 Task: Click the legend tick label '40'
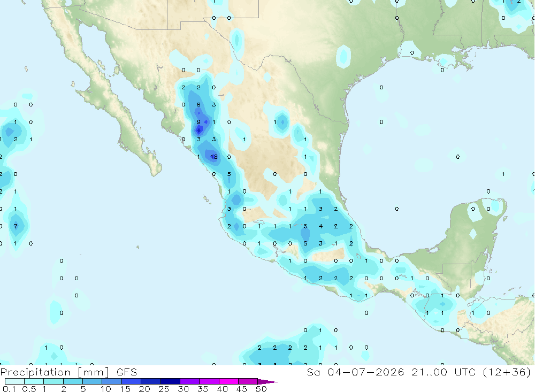(222, 389)
